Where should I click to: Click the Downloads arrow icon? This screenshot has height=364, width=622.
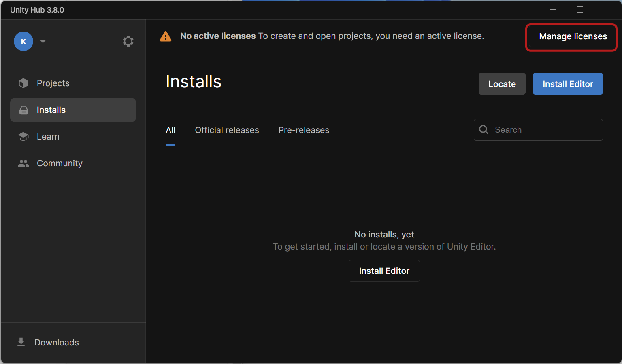(21, 342)
